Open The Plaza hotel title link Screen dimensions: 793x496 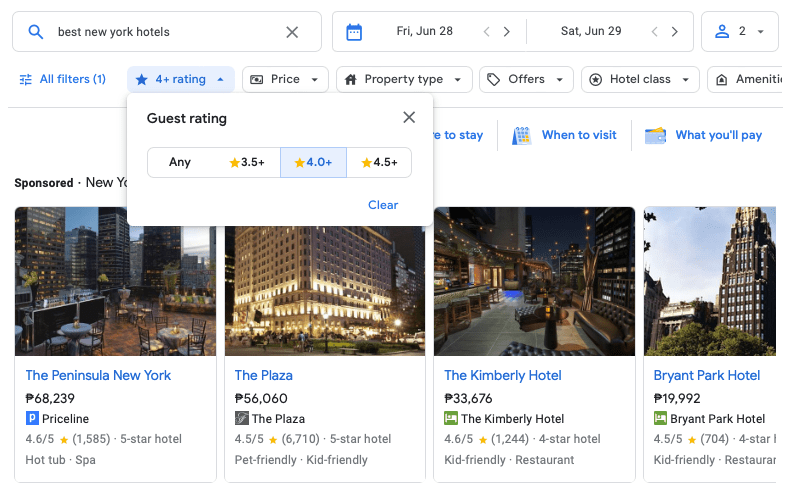(263, 376)
